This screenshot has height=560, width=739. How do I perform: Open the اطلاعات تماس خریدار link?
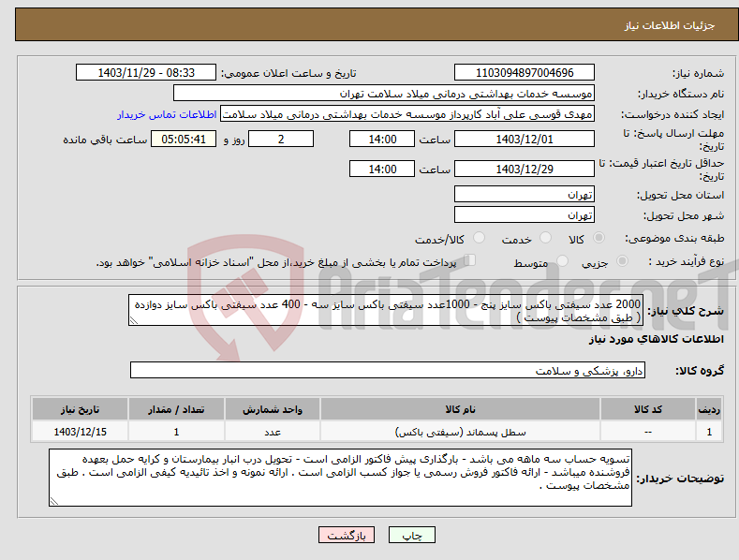point(167,114)
